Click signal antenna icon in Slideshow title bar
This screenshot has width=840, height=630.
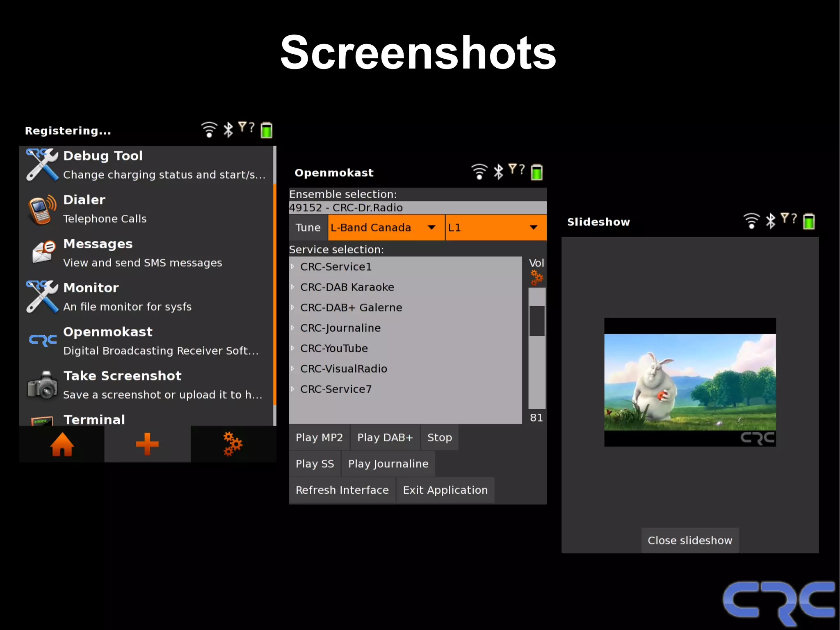tap(789, 218)
